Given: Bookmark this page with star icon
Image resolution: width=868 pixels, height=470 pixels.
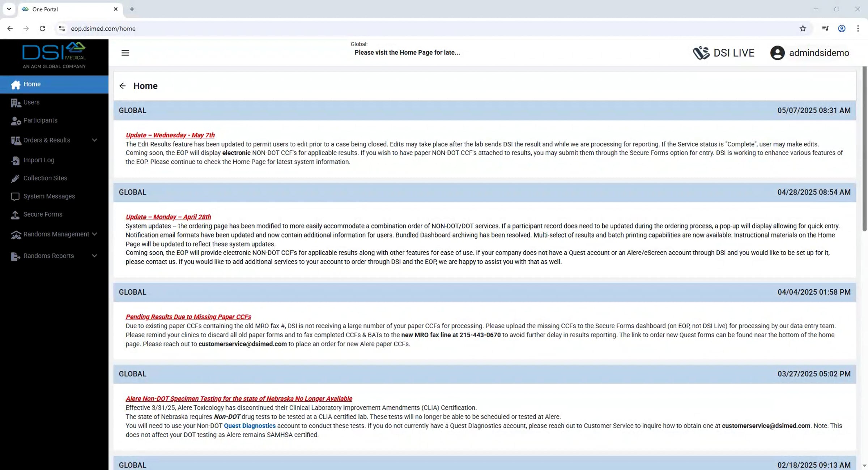Looking at the screenshot, I should [x=803, y=29].
